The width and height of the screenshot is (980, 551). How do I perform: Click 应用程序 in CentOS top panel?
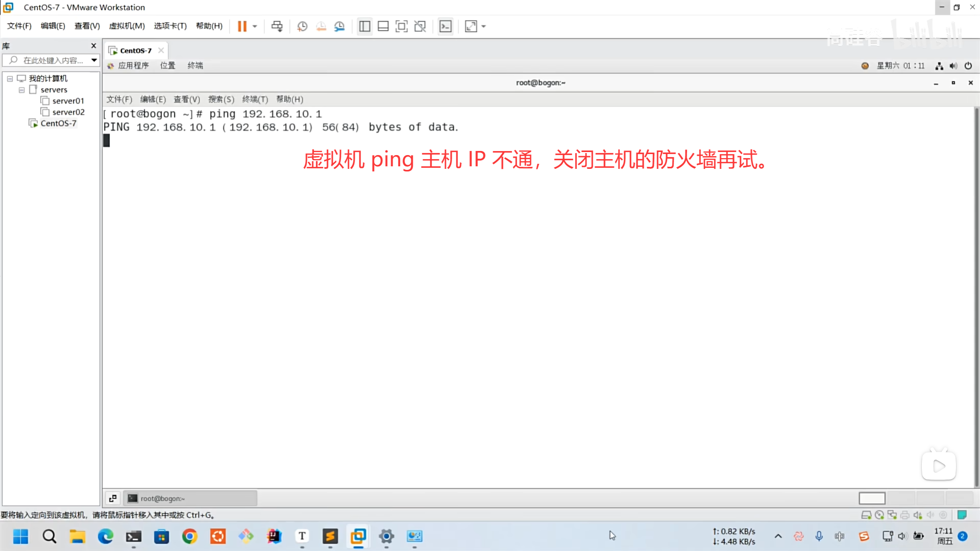tap(133, 65)
